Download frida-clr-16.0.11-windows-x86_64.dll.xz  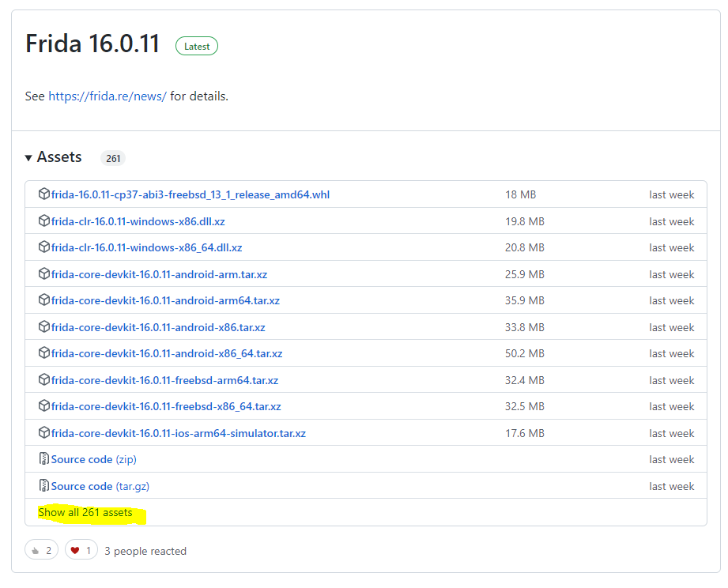[x=147, y=247]
